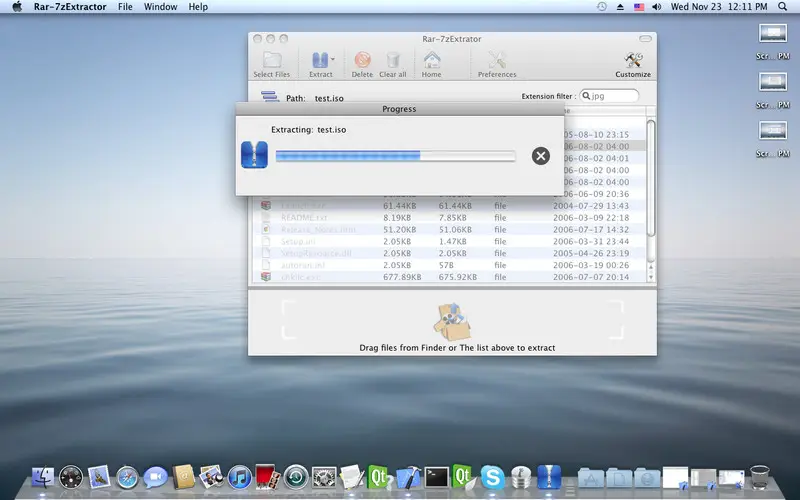Viewport: 800px width, 500px height.
Task: Toggle the toolbar pill button in title bar
Action: (x=645, y=39)
